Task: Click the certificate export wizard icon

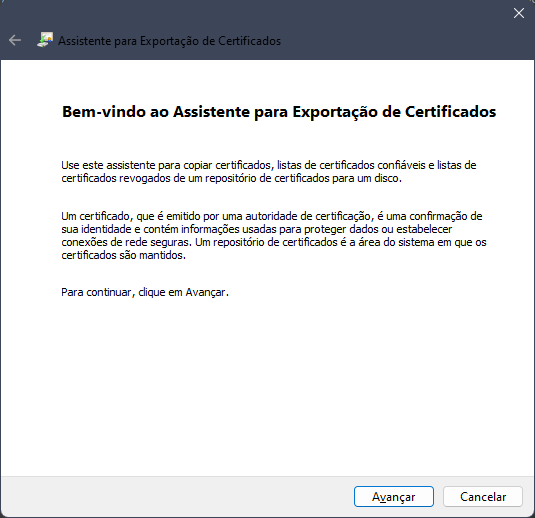Action: pos(45,40)
